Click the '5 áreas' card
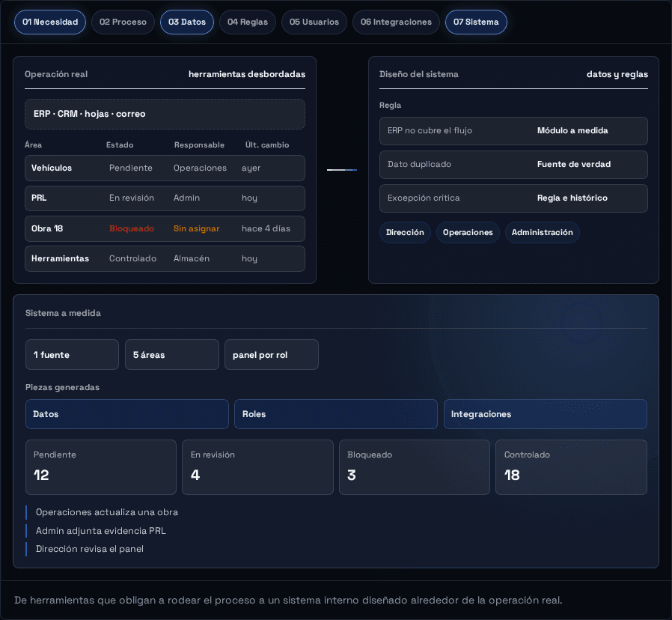The height and width of the screenshot is (620, 672). (172, 355)
